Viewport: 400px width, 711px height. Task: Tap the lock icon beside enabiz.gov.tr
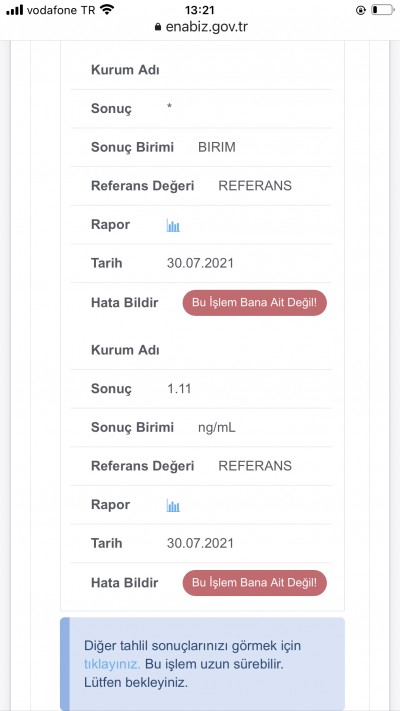click(158, 27)
